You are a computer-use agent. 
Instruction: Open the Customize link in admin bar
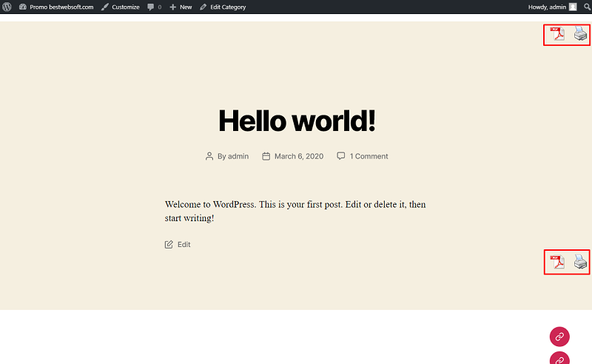(121, 7)
